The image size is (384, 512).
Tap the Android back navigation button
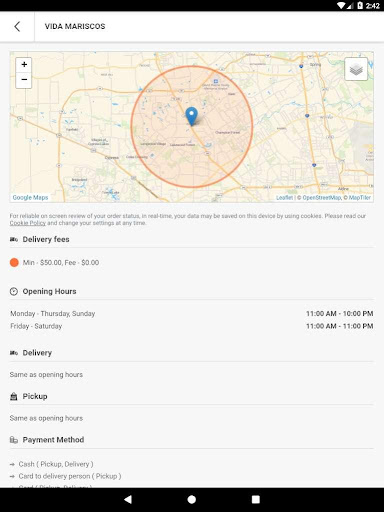[128, 499]
